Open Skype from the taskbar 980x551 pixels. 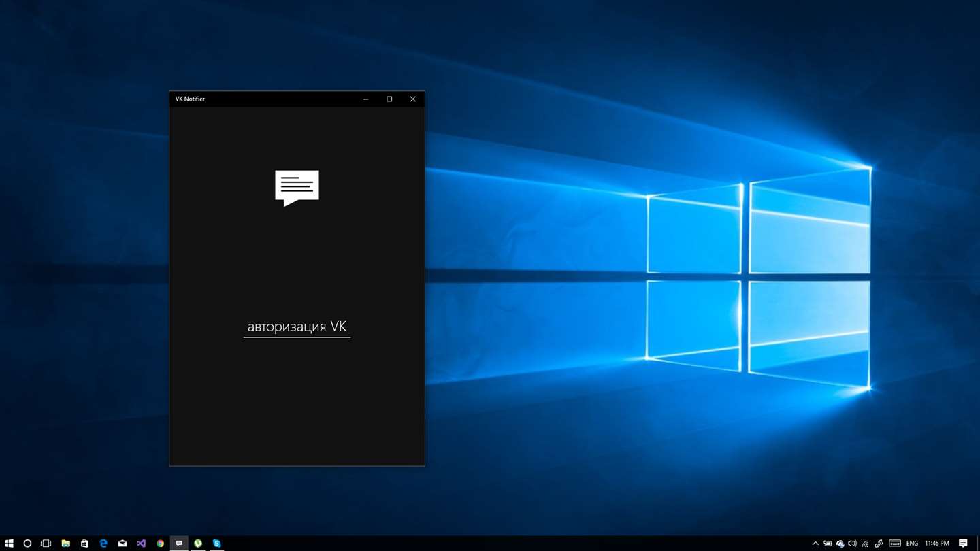click(217, 544)
